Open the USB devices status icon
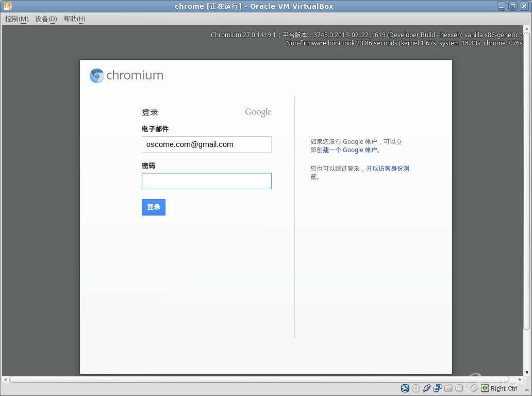The image size is (532, 396). (x=427, y=388)
